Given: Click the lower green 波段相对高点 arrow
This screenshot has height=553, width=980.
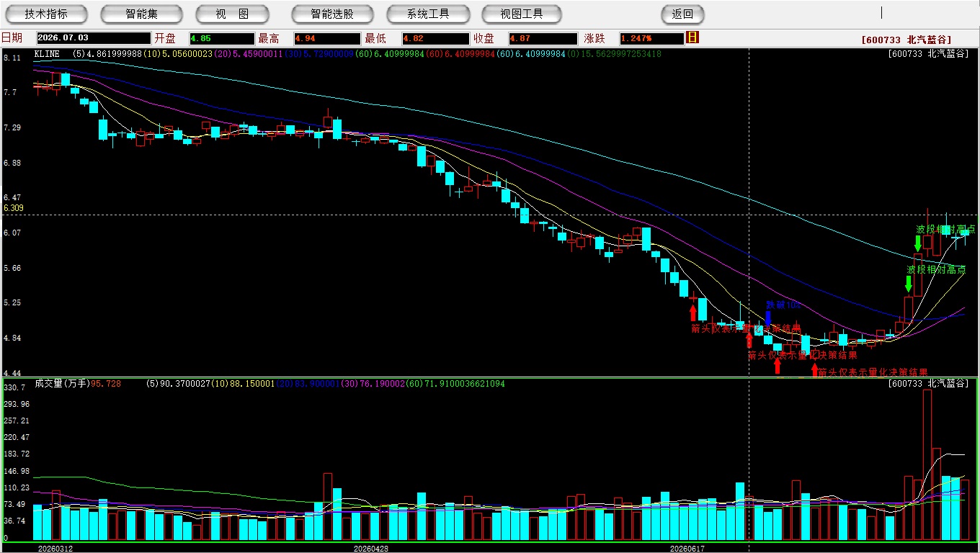Looking at the screenshot, I should 909,283.
